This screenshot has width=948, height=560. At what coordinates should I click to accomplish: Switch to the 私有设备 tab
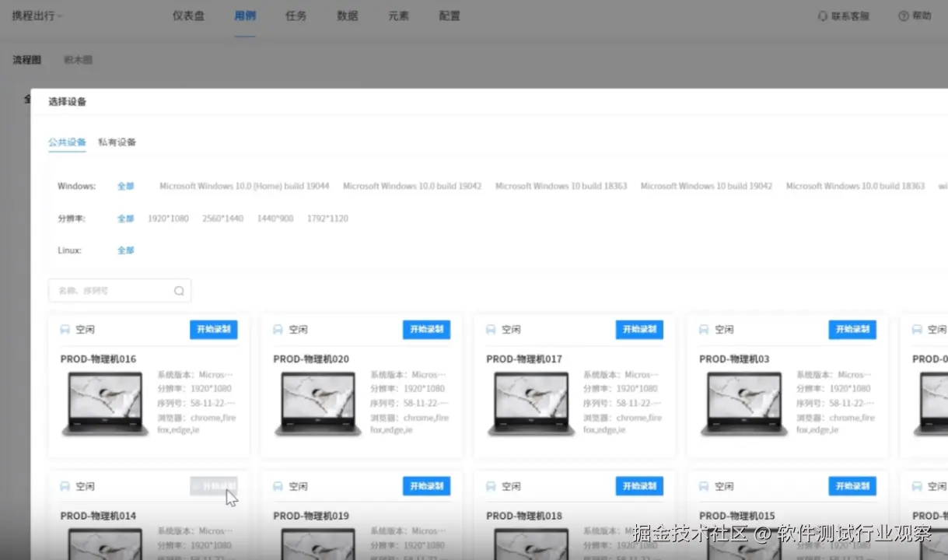(x=117, y=142)
